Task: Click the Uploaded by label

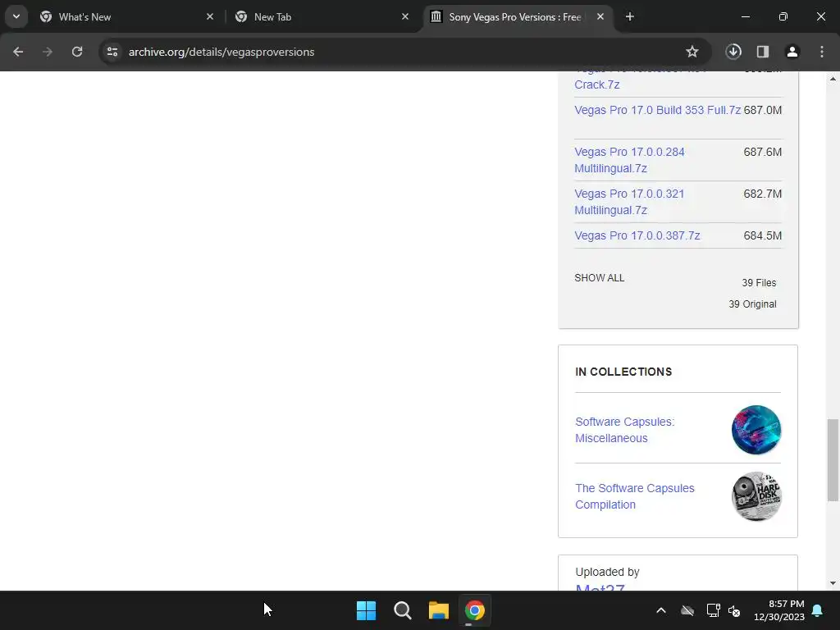Action: 608,572
